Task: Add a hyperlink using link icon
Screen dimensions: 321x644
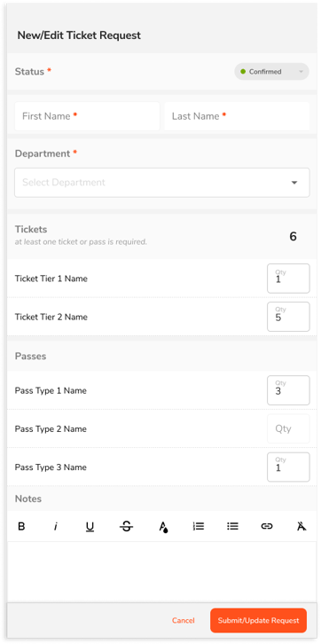Action: 267,526
